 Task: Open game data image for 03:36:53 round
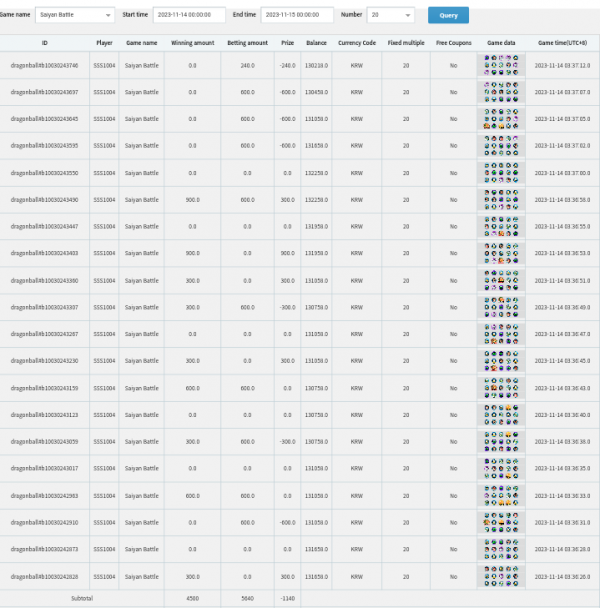coord(501,253)
